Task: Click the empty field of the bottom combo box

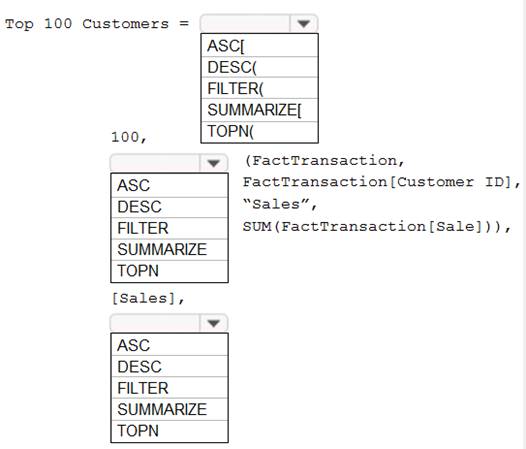Action: coord(155,323)
